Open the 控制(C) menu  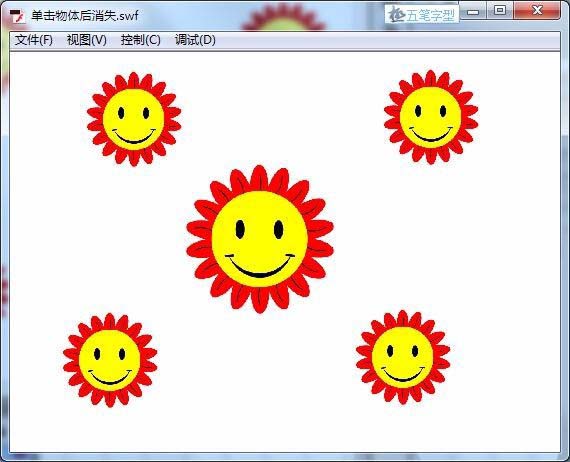pyautogui.click(x=140, y=40)
